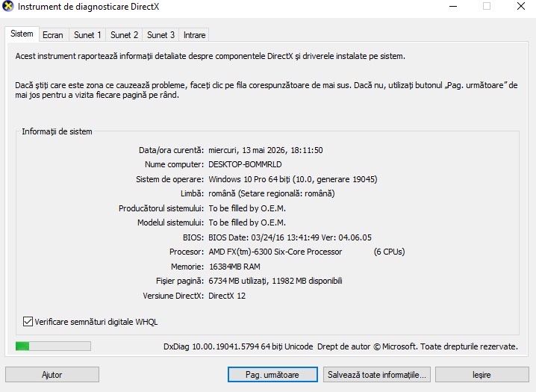Close the DirectX diagnostic window
Viewport: 536px width, 392px height.
pos(520,7)
